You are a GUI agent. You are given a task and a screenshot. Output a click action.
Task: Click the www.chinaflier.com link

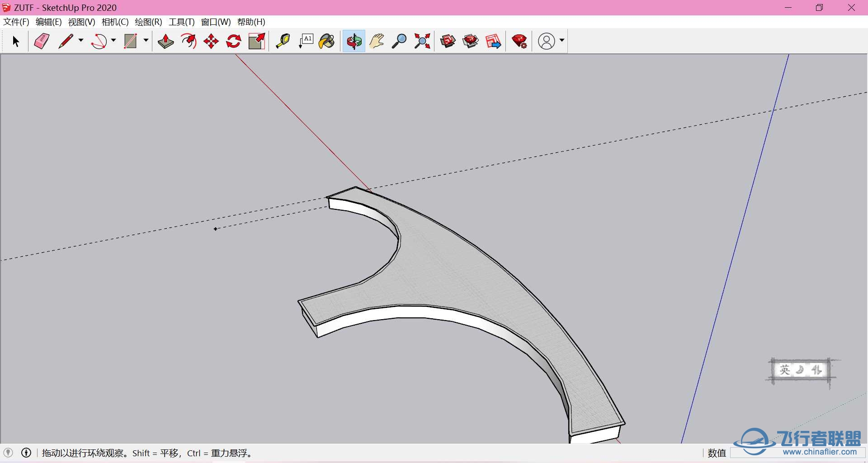coord(819,452)
